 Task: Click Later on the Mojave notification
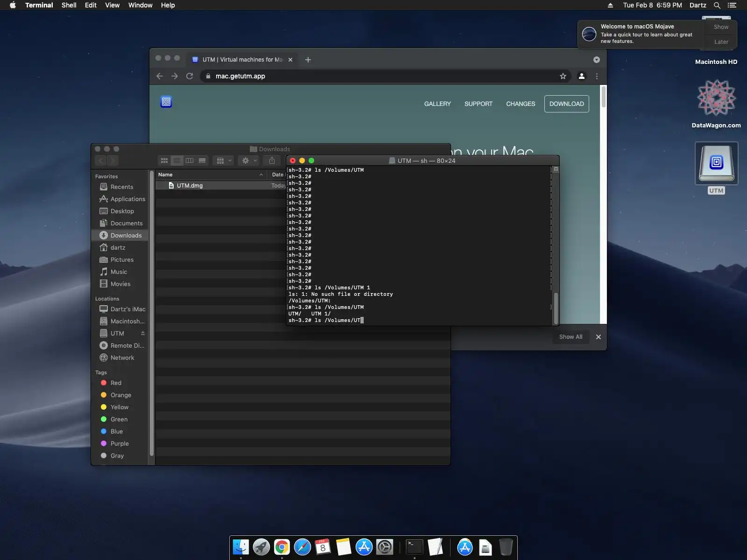pos(721,42)
